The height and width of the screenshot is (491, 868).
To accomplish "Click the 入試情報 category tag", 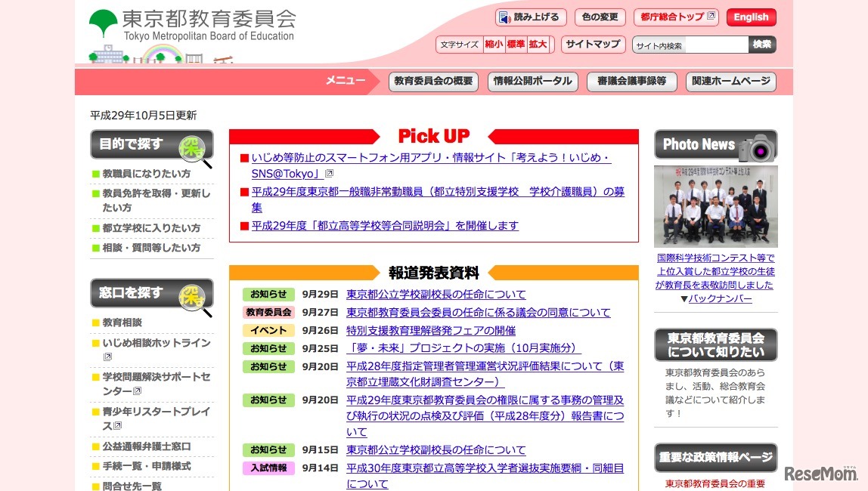I will click(x=268, y=468).
